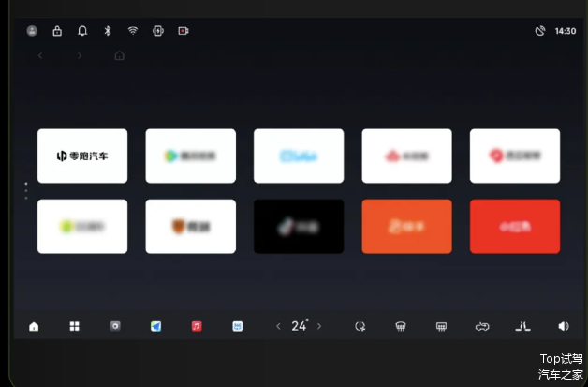Screen dimensions: 588x387
Task: Open the user profile avatar
Action: coord(33,31)
